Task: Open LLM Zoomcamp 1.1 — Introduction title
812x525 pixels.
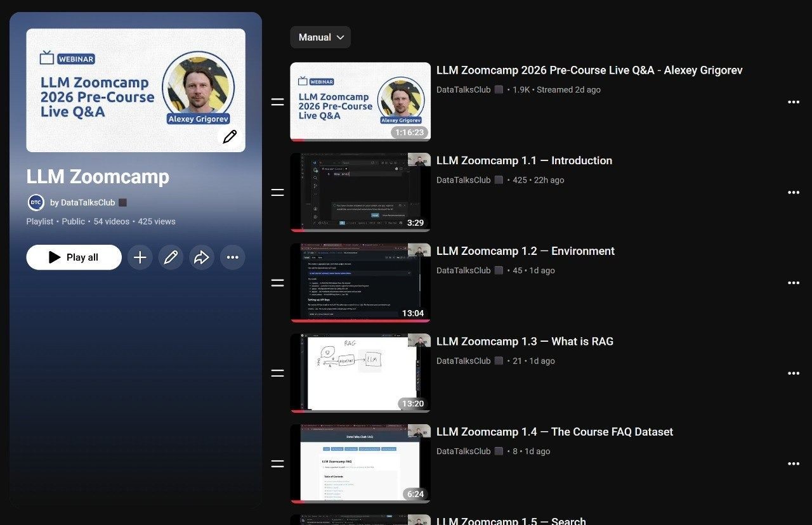Action: pyautogui.click(x=524, y=160)
